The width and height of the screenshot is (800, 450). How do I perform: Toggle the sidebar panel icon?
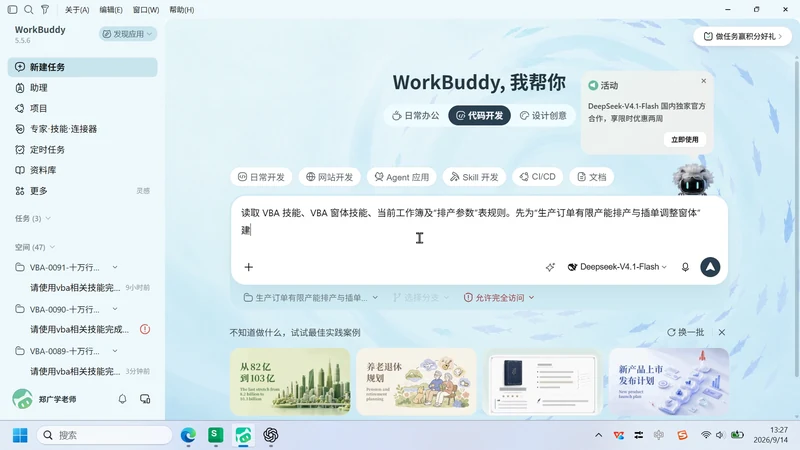click(x=13, y=10)
